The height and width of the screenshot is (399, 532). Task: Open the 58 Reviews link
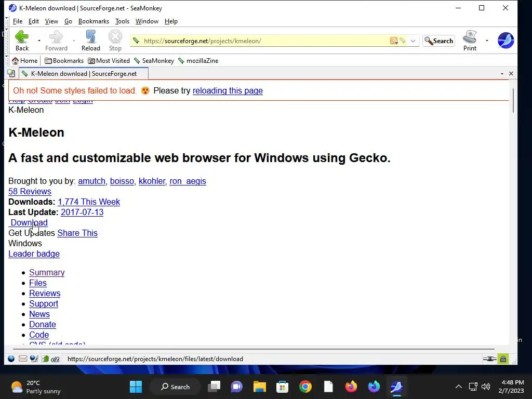coord(30,191)
